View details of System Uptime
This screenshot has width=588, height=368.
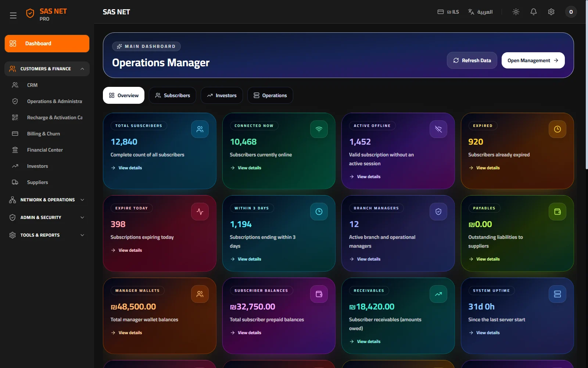click(484, 333)
